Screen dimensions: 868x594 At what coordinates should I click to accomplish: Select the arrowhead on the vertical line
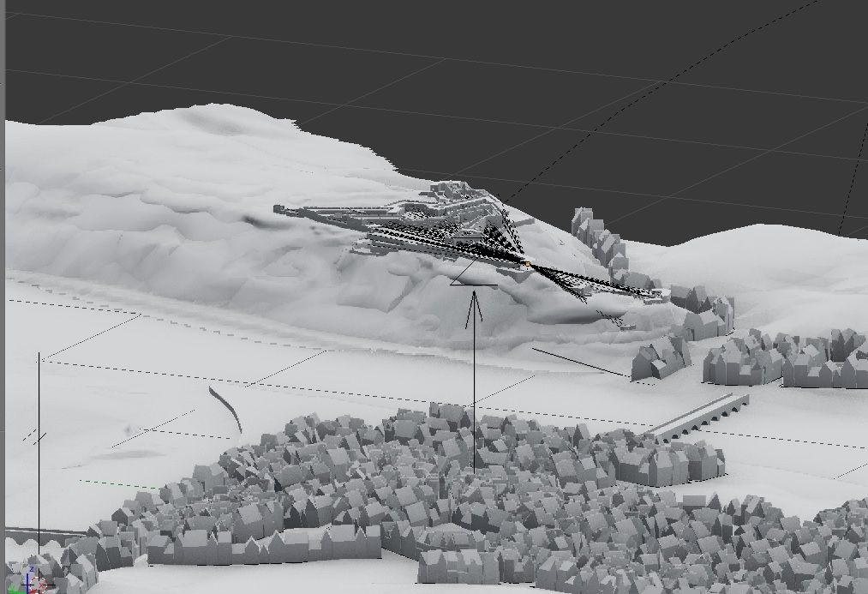pos(474,306)
